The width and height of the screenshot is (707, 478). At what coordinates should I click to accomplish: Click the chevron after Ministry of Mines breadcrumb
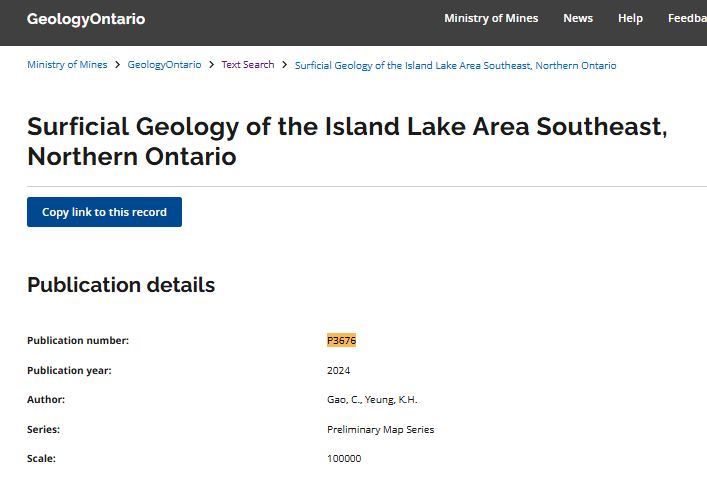pos(117,65)
